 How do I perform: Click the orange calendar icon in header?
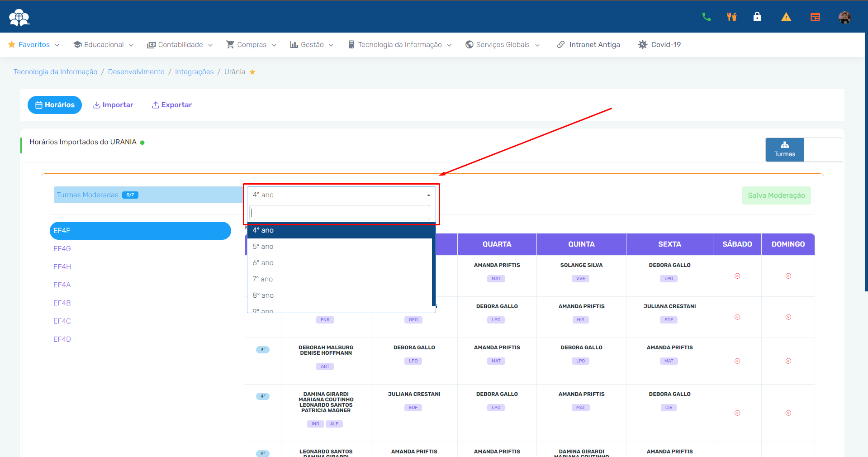click(x=815, y=17)
